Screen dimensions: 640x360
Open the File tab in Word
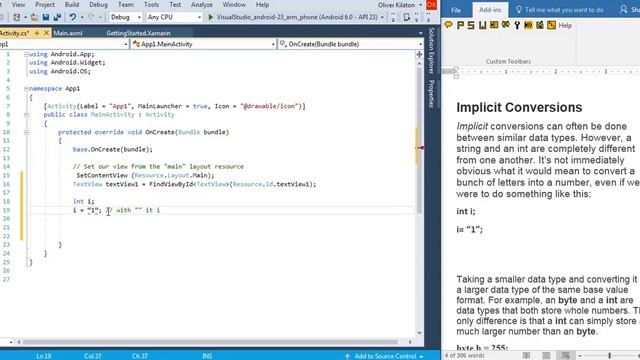click(x=456, y=10)
